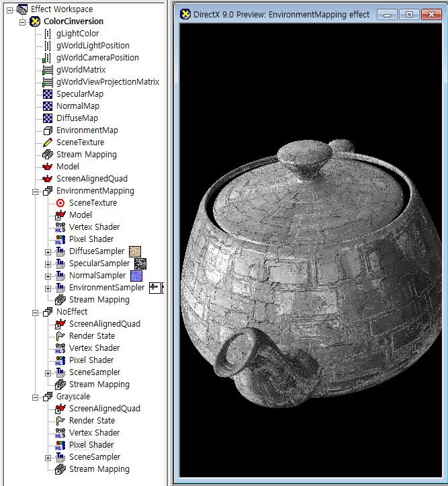Expand SceneSampler under Grayscale pass
Viewport: 448px width, 486px height.
click(x=48, y=458)
